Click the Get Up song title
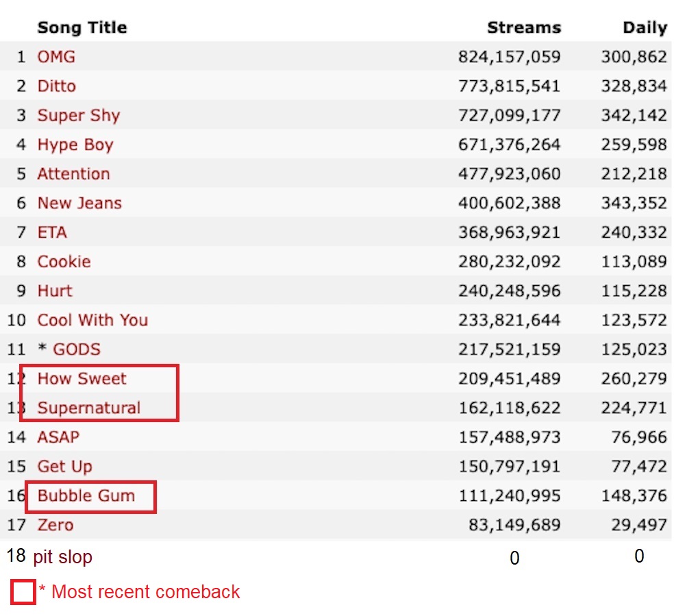This screenshot has width=674, height=616. 64,467
